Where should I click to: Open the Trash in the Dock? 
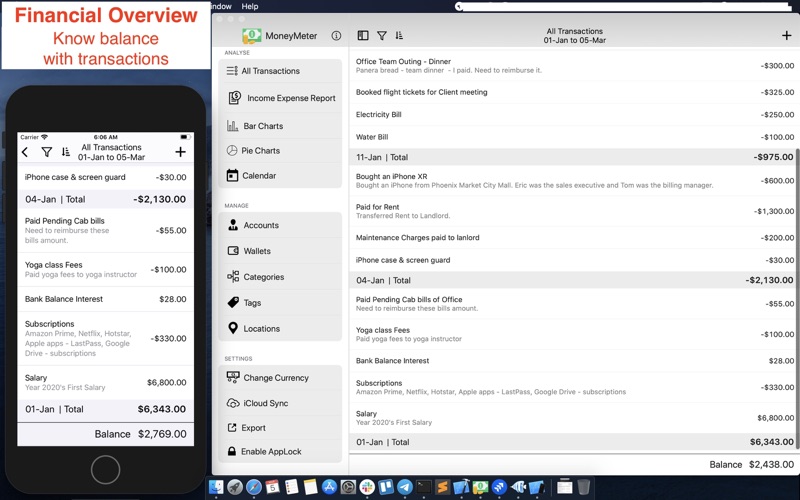[x=584, y=487]
